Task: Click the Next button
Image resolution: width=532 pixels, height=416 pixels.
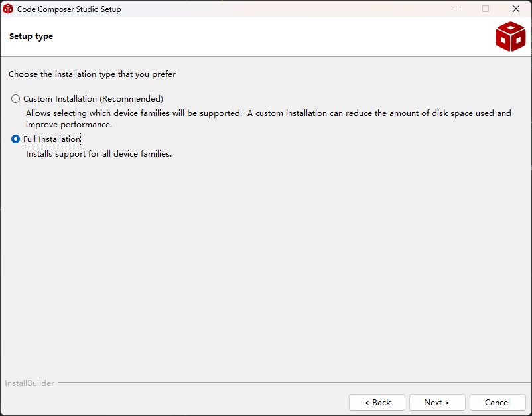Action: pyautogui.click(x=437, y=403)
